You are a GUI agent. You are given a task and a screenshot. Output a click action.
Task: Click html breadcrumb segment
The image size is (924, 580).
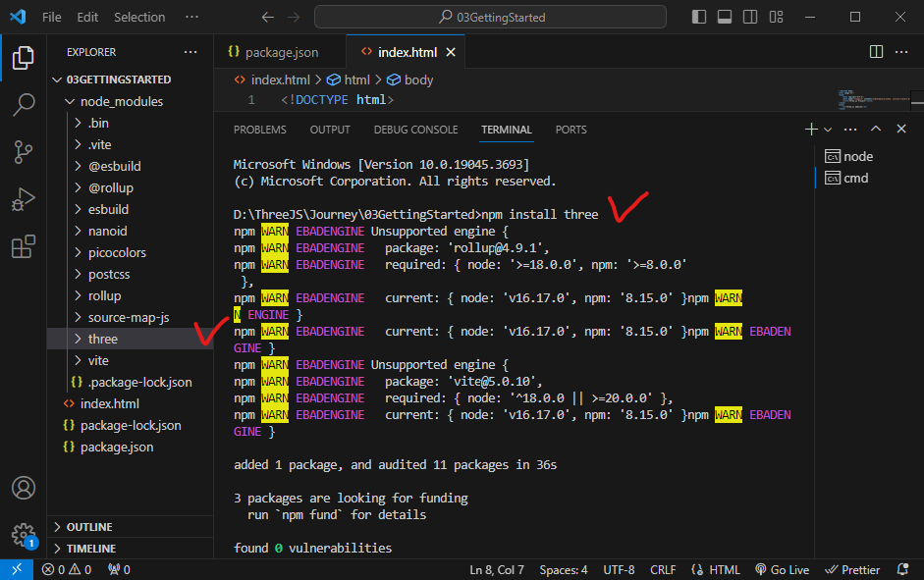[349, 80]
